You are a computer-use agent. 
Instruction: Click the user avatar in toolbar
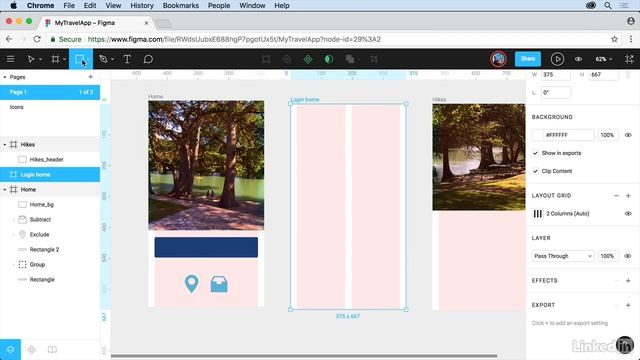click(x=498, y=59)
